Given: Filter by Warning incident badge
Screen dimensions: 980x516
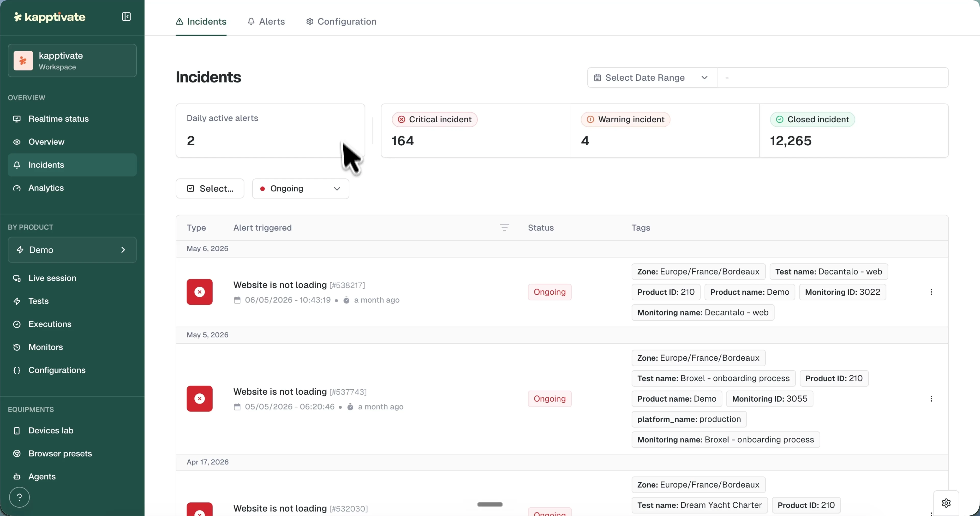Looking at the screenshot, I should [x=626, y=120].
